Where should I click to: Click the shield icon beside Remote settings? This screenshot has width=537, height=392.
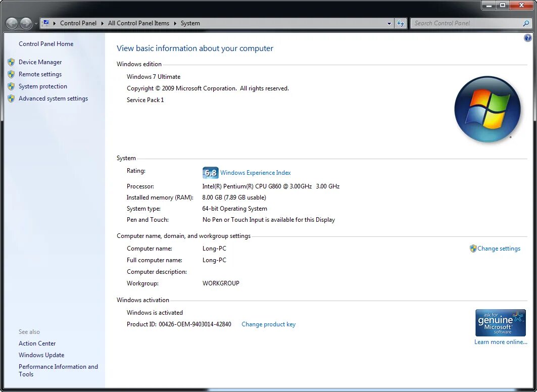tap(11, 74)
